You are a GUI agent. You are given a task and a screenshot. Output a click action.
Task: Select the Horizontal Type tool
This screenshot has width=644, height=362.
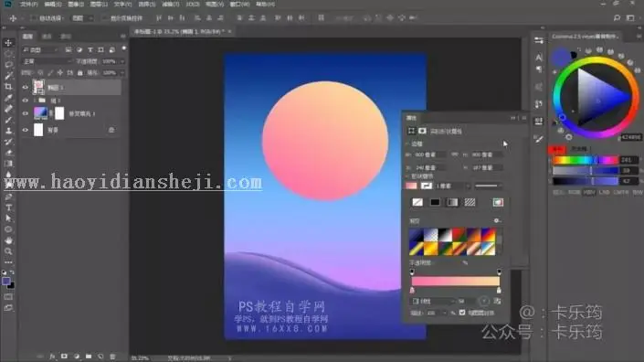(x=8, y=208)
